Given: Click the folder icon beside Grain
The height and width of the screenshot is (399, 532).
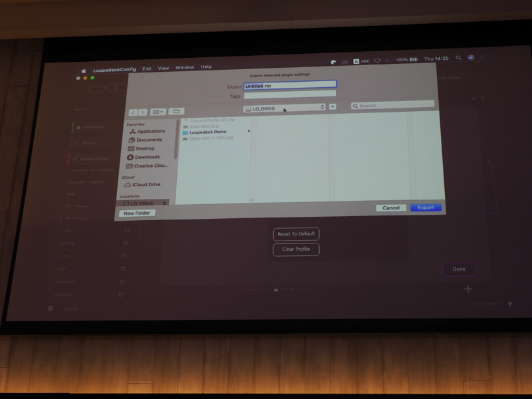Looking at the screenshot, I should click(x=124, y=269).
